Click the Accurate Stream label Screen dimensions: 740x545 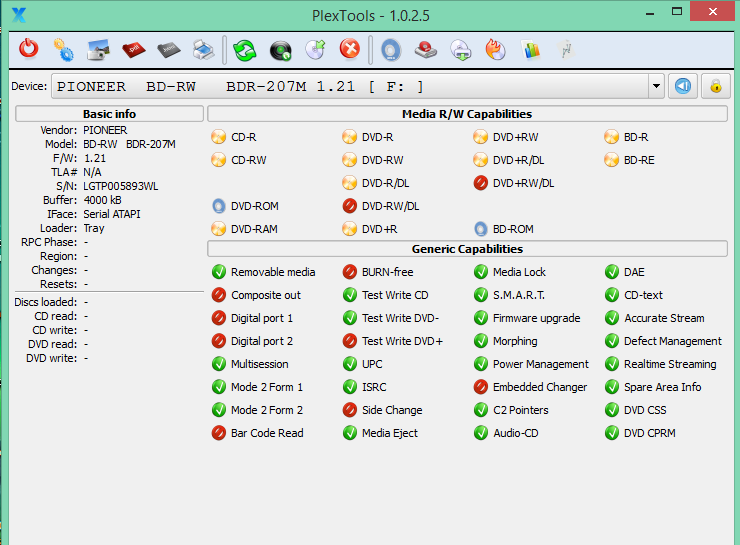click(x=664, y=318)
